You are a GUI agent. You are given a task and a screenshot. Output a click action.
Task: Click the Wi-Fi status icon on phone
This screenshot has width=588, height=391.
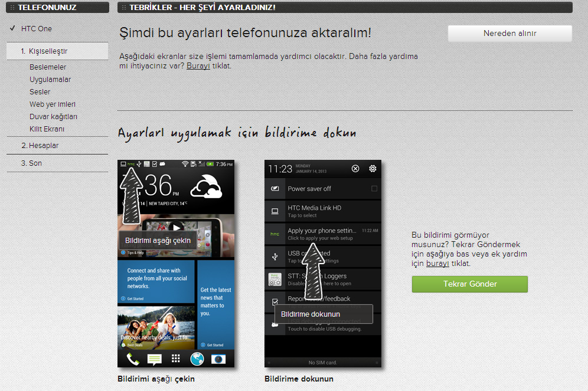coord(185,164)
